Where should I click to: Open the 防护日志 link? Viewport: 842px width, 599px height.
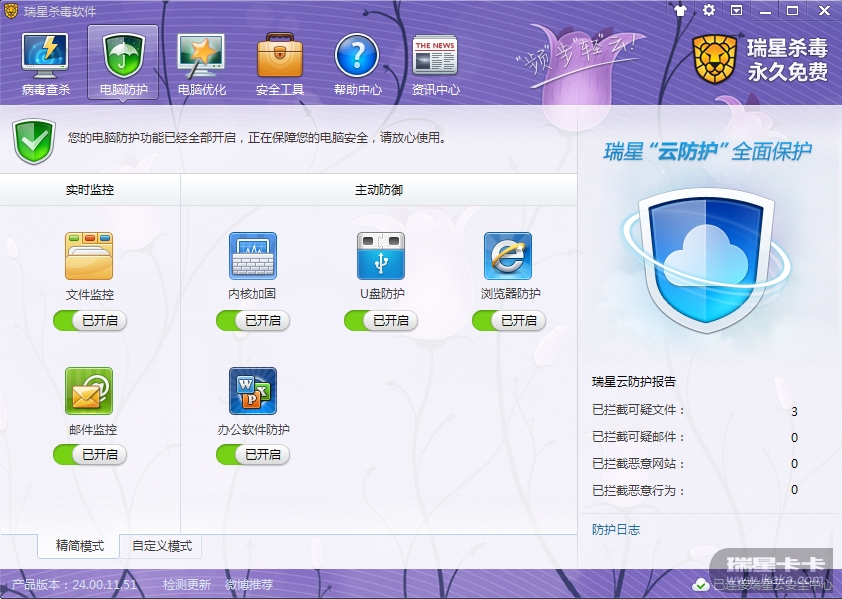(x=616, y=530)
